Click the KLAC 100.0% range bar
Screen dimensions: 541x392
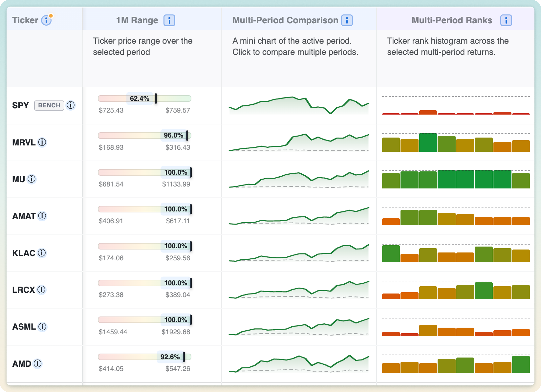tap(144, 246)
